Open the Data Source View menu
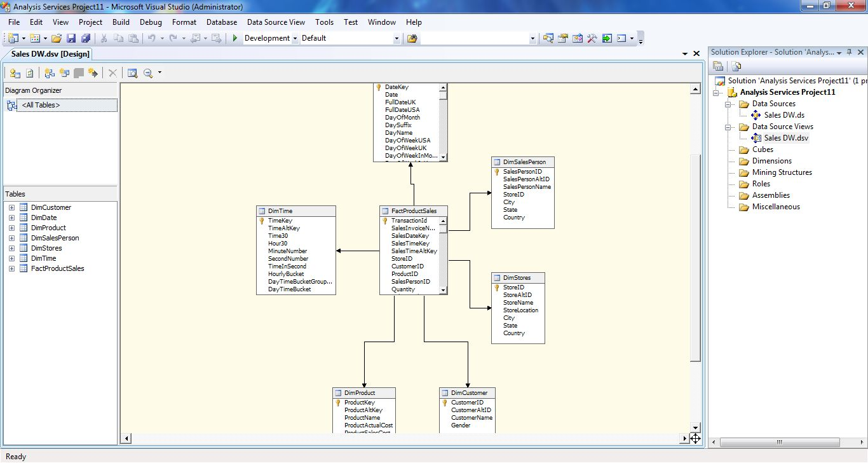The height and width of the screenshot is (463, 868). [276, 22]
